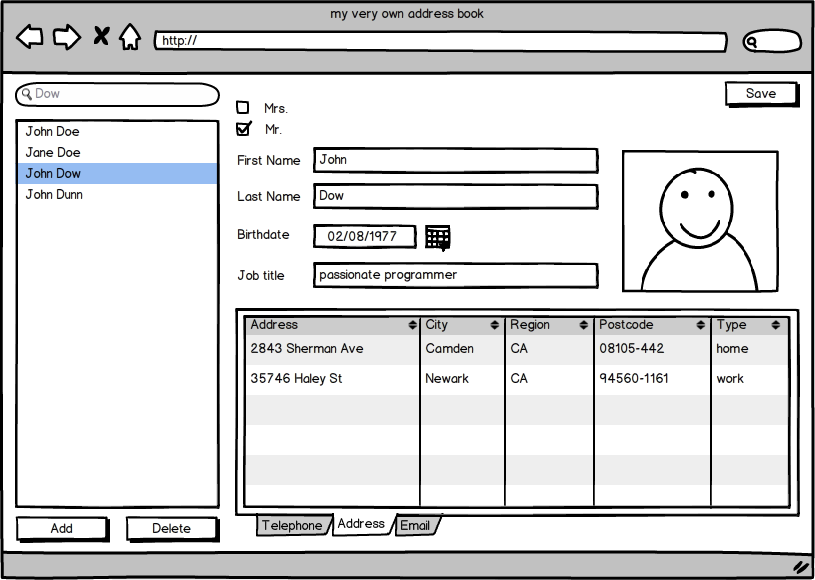Image resolution: width=815 pixels, height=580 pixels.
Task: Sort the table by Address column
Action: point(412,325)
